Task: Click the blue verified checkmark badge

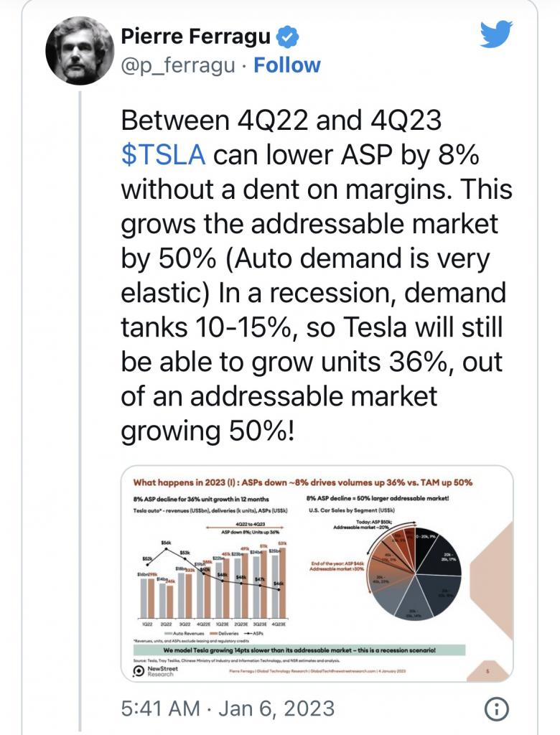Action: (287, 37)
